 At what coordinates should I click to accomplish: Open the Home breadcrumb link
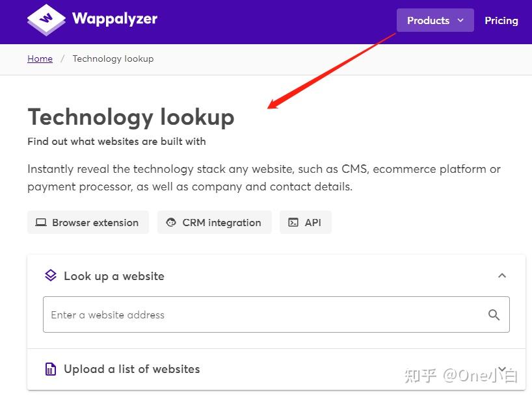[40, 58]
